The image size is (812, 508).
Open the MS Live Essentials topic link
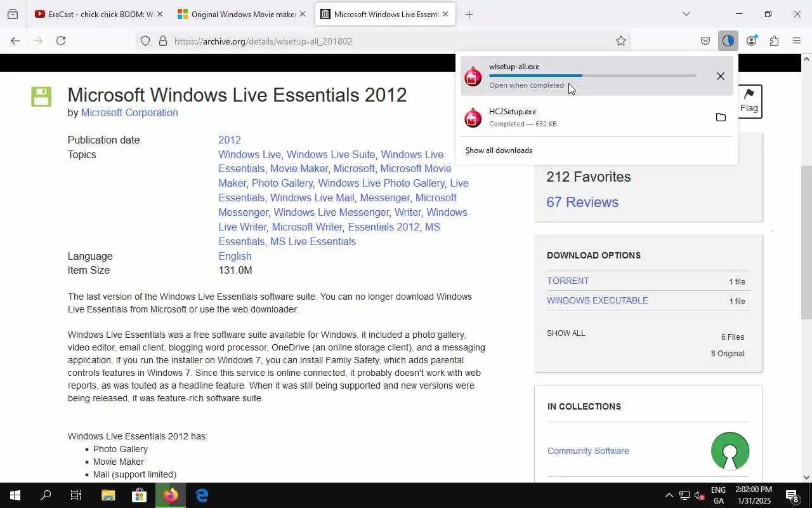tap(313, 241)
